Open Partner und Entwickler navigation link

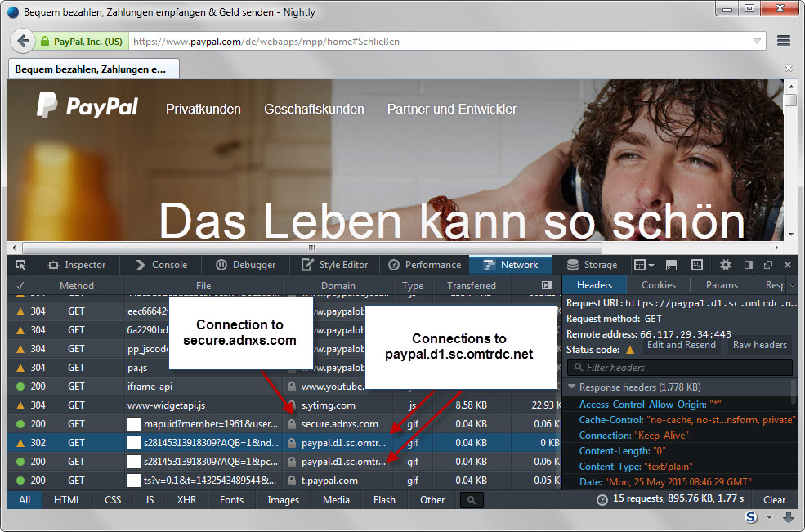(x=452, y=109)
